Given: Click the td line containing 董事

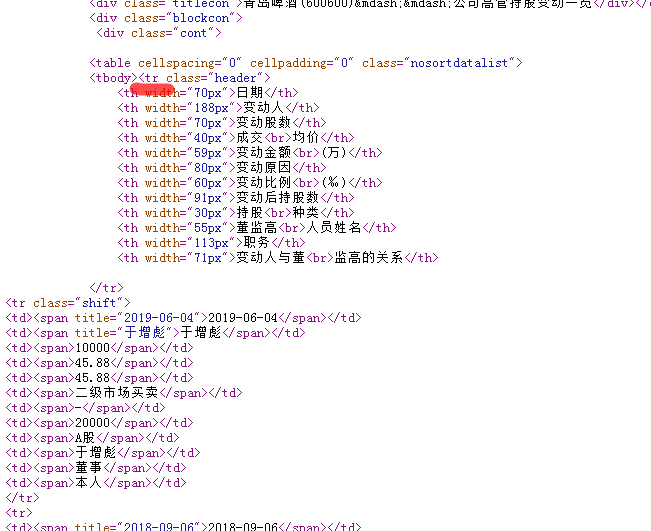Looking at the screenshot, I should tap(96, 468).
